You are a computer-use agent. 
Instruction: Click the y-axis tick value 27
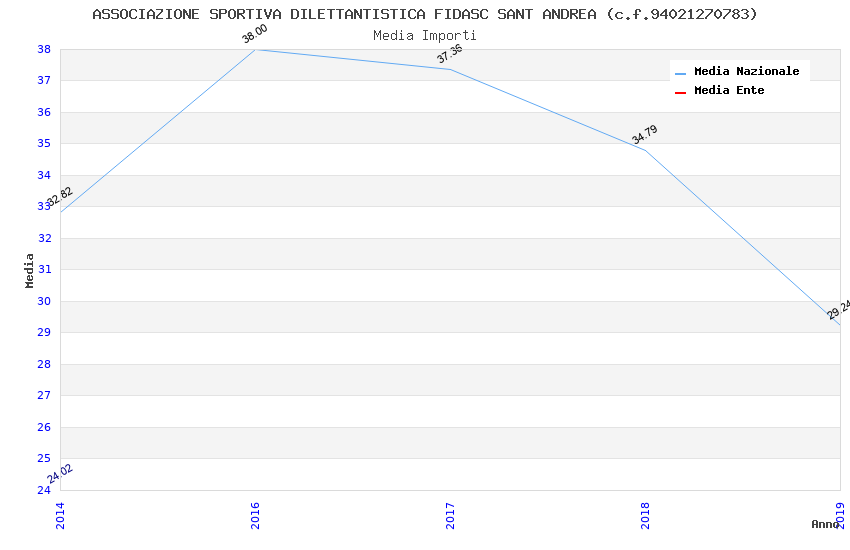point(44,395)
